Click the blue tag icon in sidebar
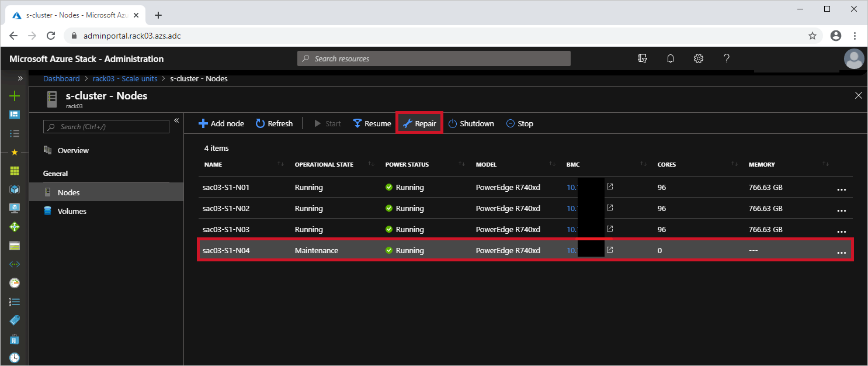The image size is (868, 366). (x=15, y=320)
